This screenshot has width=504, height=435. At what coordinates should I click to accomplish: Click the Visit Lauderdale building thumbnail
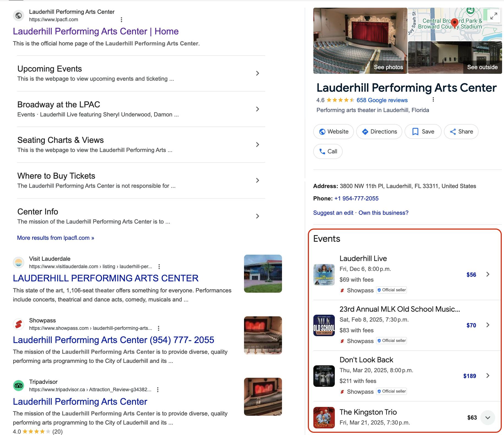263,274
